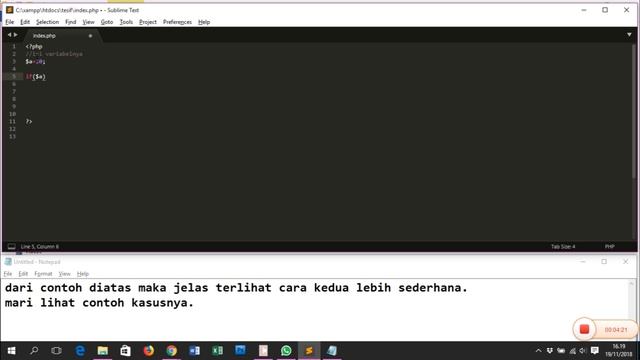Open Microsoft Store from taskbar

click(125, 351)
